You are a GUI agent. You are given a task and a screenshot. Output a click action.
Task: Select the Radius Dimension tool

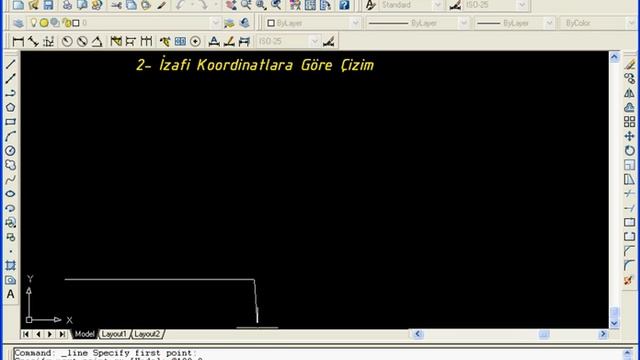click(x=67, y=41)
